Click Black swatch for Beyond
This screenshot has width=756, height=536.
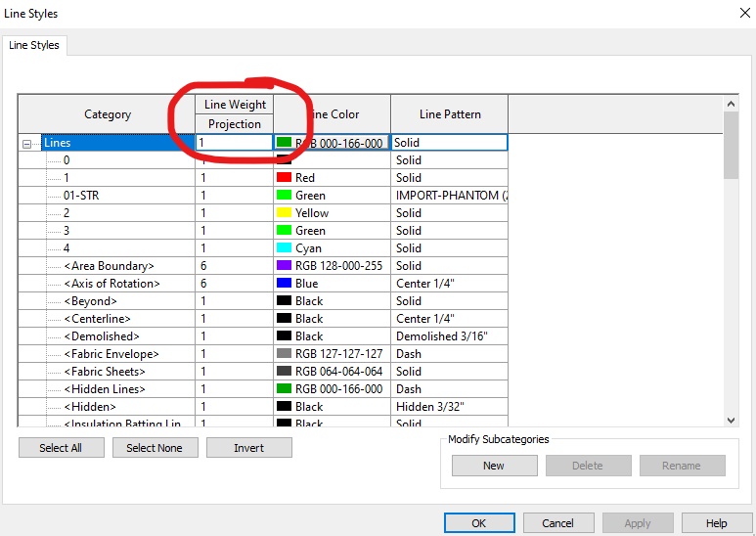(x=284, y=301)
